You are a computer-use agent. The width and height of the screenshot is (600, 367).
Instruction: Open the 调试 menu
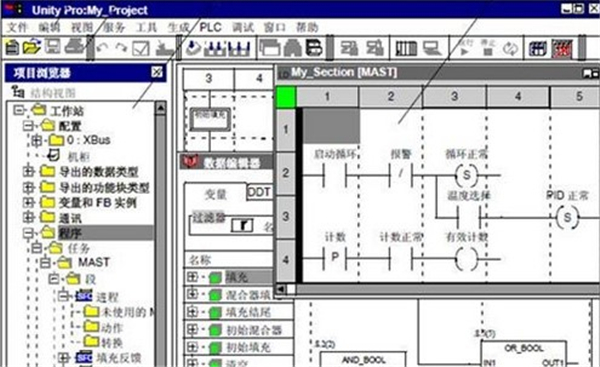pos(243,27)
